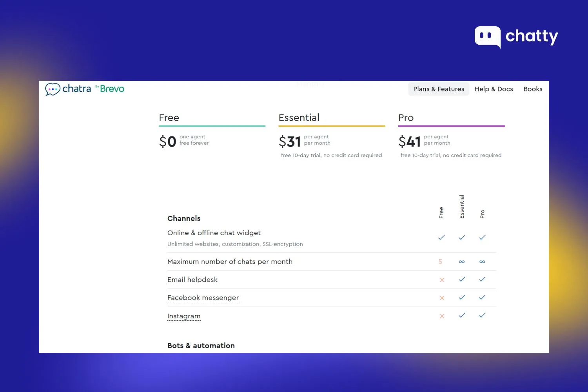588x392 pixels.
Task: Click the Pro checkmark for Facebook messenger
Action: point(482,297)
